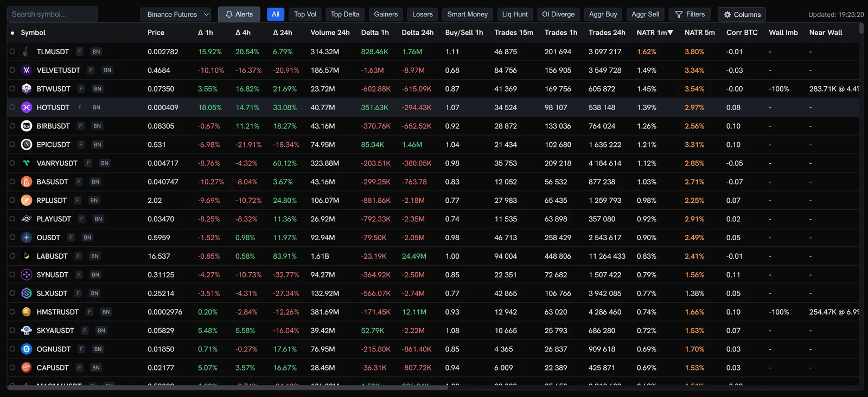868x397 pixels.
Task: Open the Filters menu
Action: coord(690,15)
